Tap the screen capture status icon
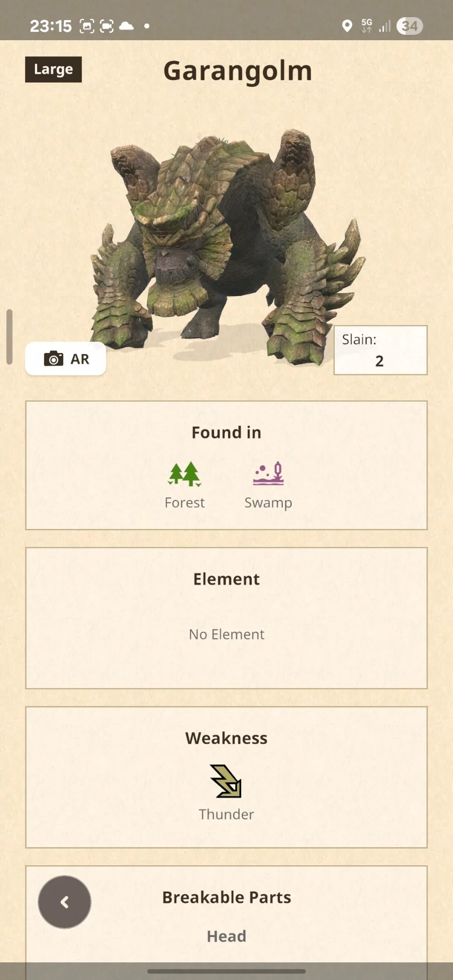 click(x=87, y=26)
